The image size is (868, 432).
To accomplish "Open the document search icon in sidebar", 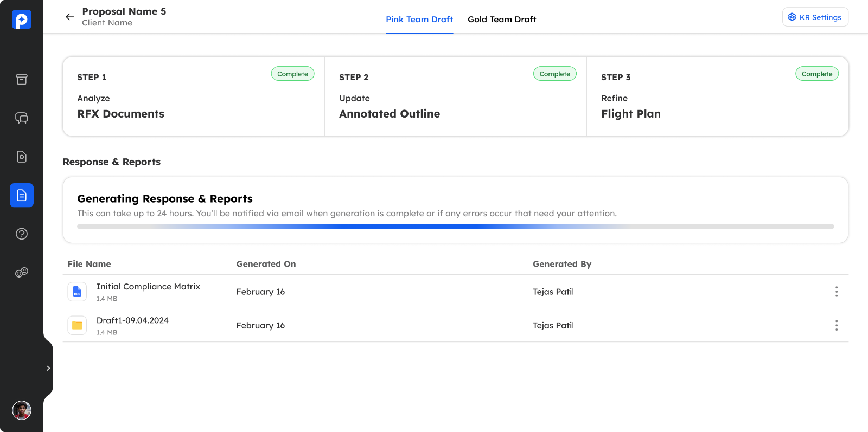I will point(22,157).
